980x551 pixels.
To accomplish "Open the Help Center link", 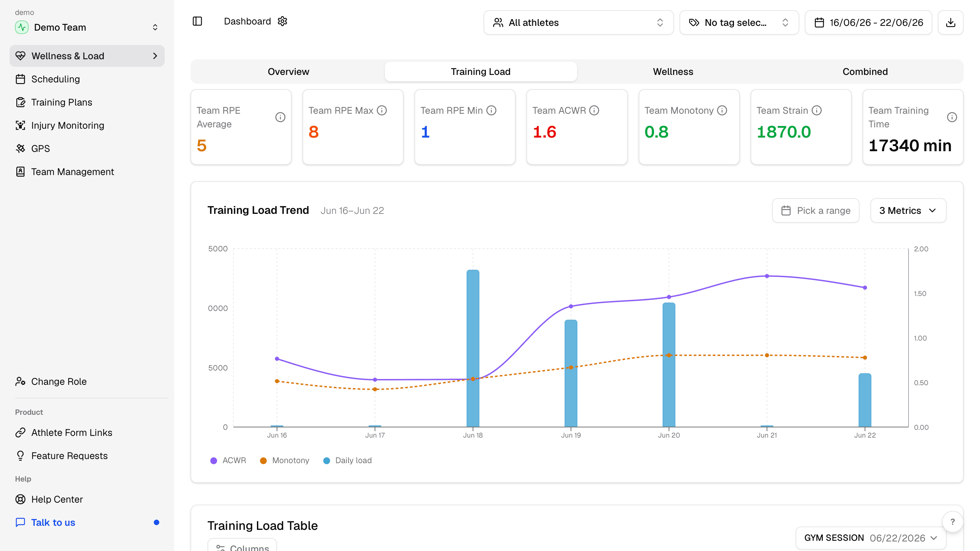I will pyautogui.click(x=87, y=499).
